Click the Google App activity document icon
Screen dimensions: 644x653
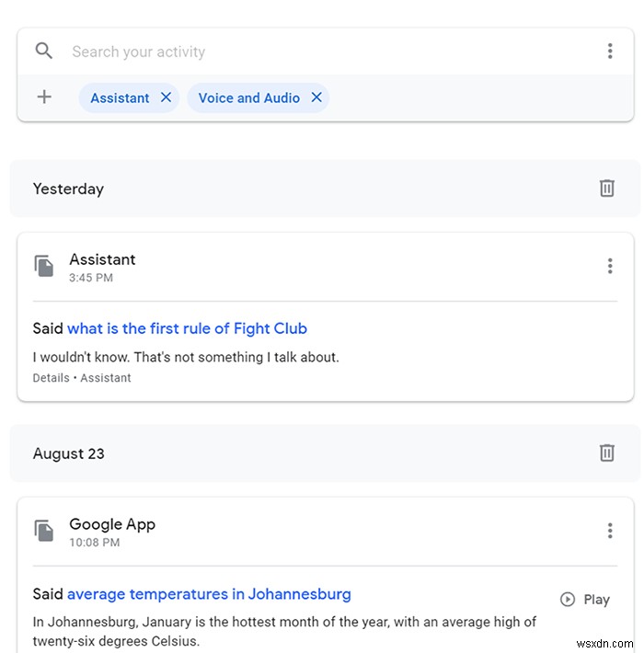tap(44, 532)
